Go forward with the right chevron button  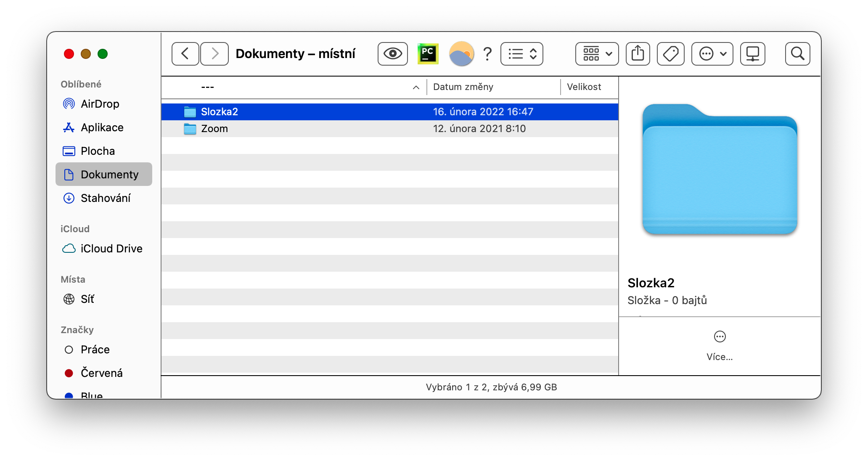coord(214,54)
